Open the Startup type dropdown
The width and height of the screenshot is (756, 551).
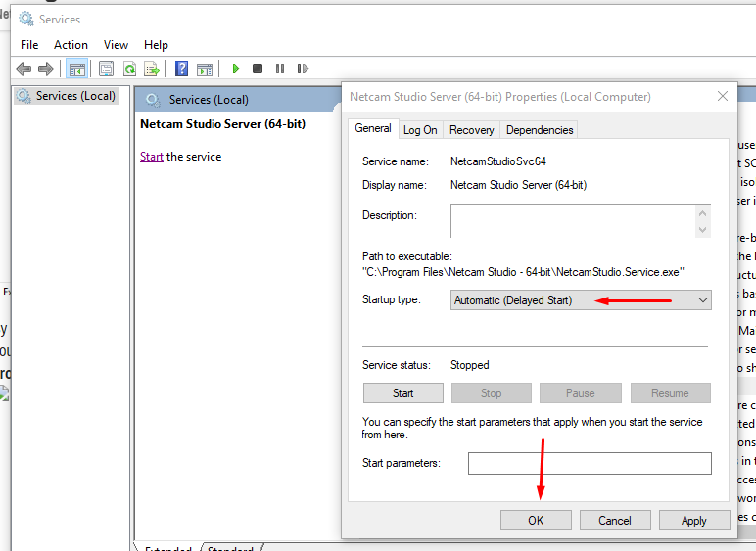pos(581,300)
